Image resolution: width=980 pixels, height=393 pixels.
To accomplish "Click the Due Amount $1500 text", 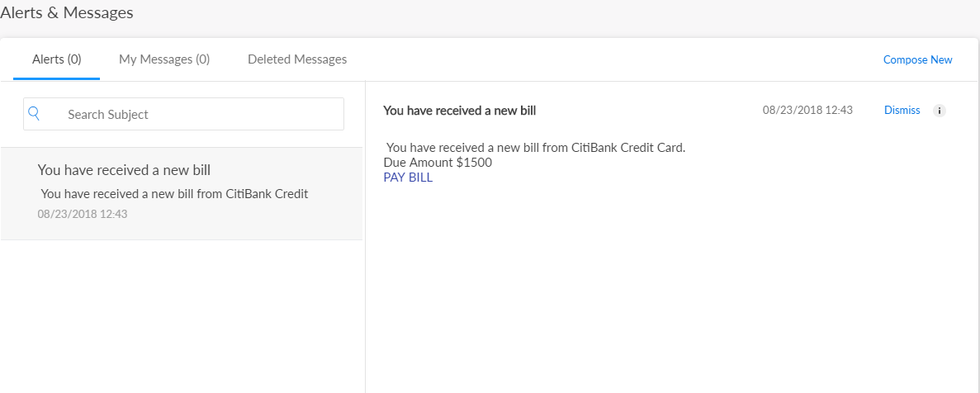I will (x=438, y=163).
